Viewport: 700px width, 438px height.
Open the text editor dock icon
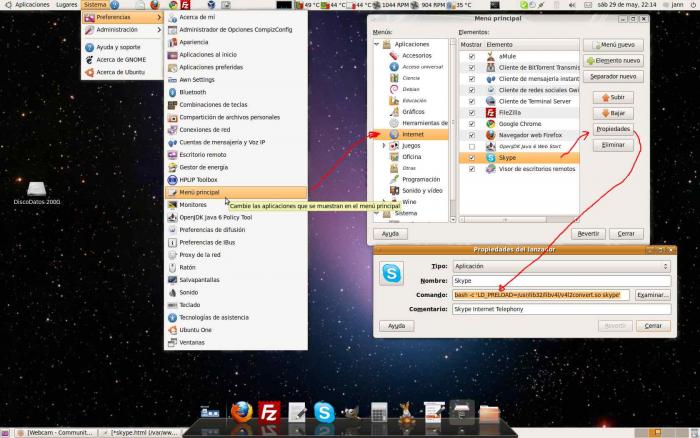297,412
